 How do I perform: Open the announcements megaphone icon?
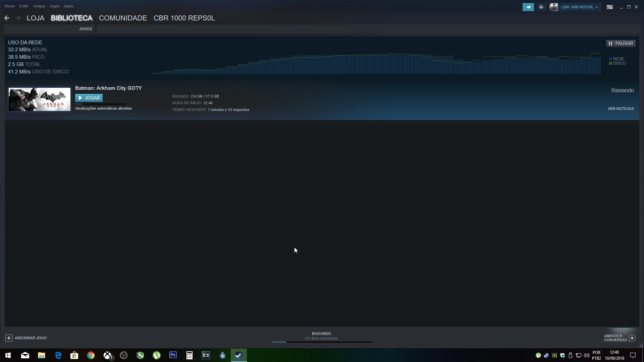528,7
